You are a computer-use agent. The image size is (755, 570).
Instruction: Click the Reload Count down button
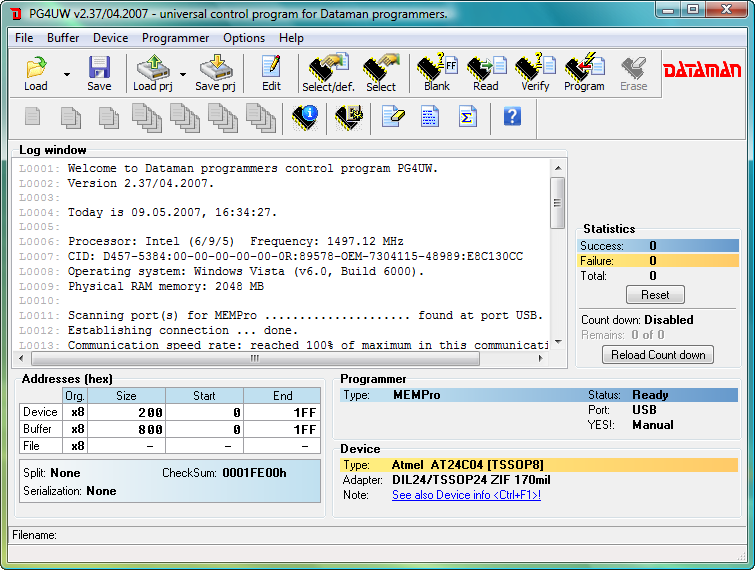656,354
